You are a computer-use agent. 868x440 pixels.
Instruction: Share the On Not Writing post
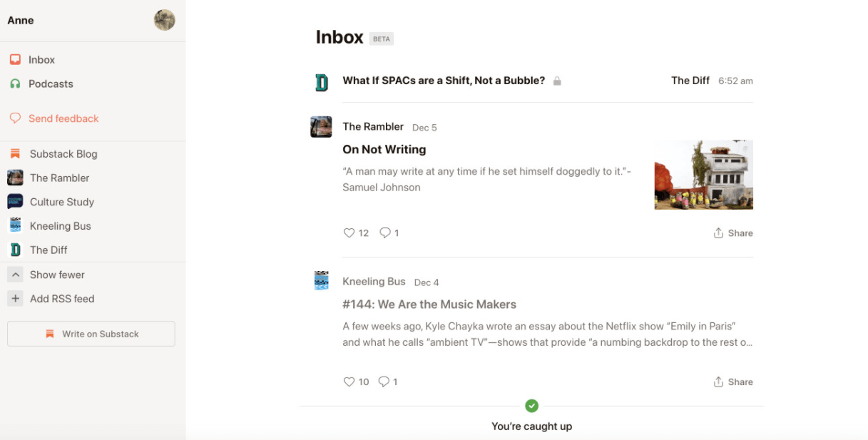733,233
